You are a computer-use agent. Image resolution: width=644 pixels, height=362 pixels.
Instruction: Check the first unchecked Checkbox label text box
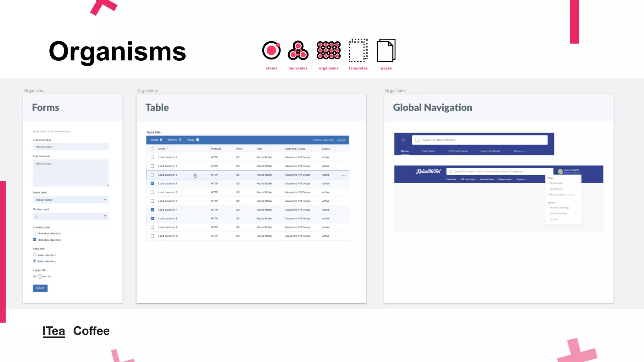pos(35,233)
